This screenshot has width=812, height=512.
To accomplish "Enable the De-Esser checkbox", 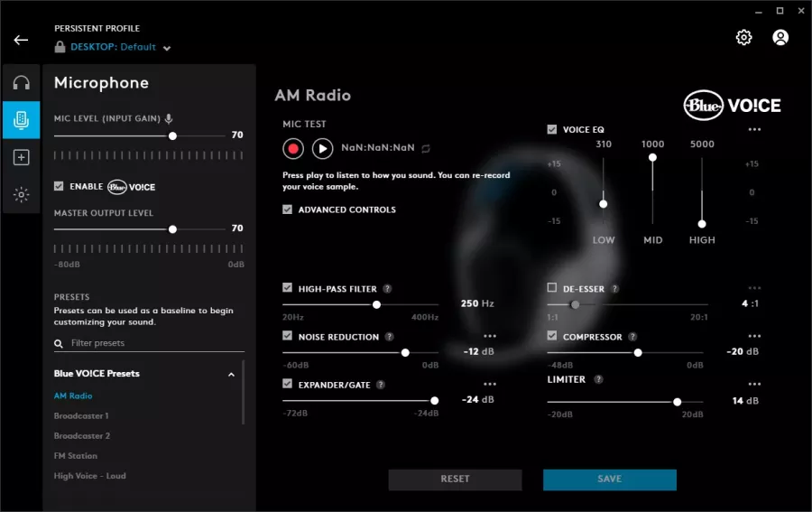I will coord(552,288).
